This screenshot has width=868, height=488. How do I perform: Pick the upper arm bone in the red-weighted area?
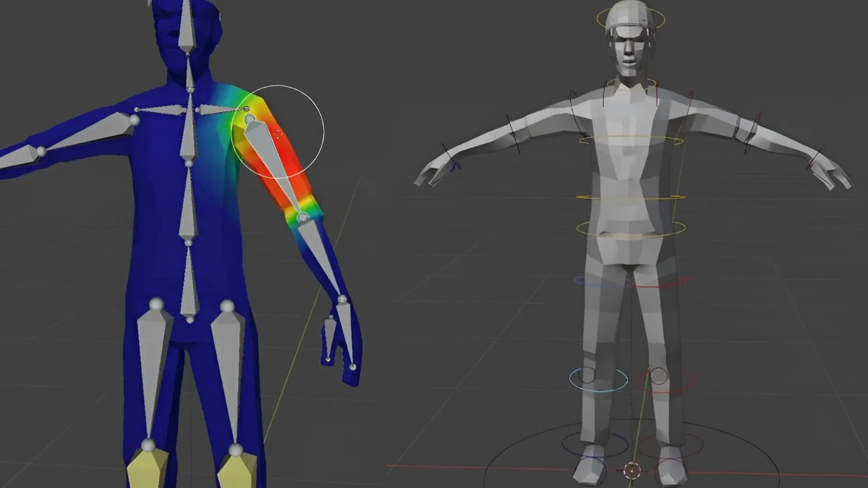[275, 166]
